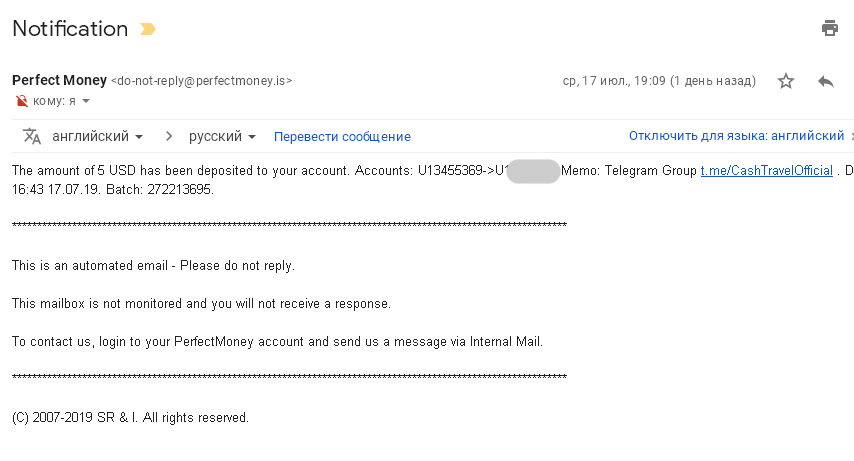Viewport: 854px width, 461px height.
Task: Click the red no-encryption lock icon
Action: [x=21, y=101]
